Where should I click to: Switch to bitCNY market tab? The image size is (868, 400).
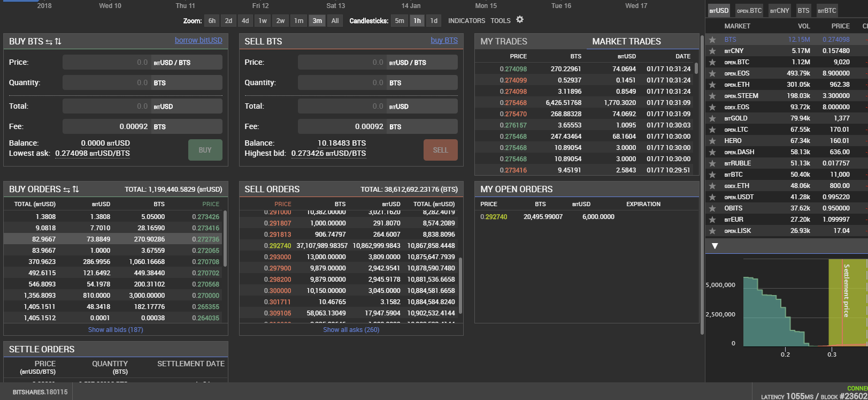779,11
